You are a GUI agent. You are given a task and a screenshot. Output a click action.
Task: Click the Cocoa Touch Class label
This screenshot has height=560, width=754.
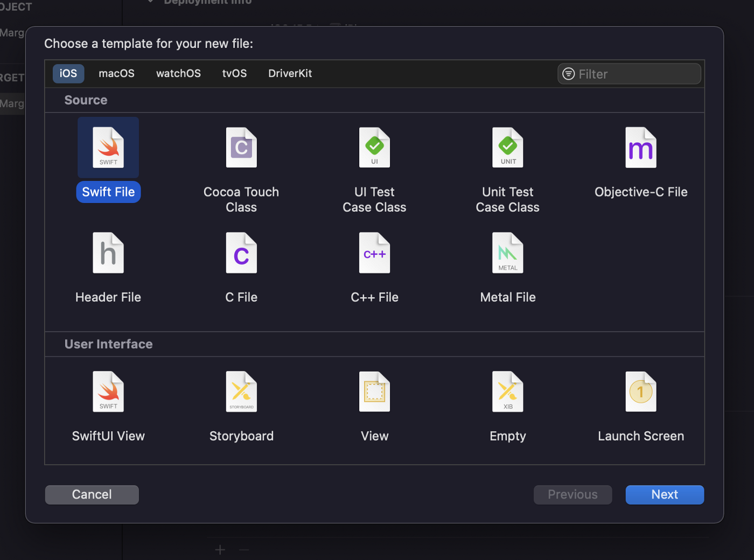[241, 200]
